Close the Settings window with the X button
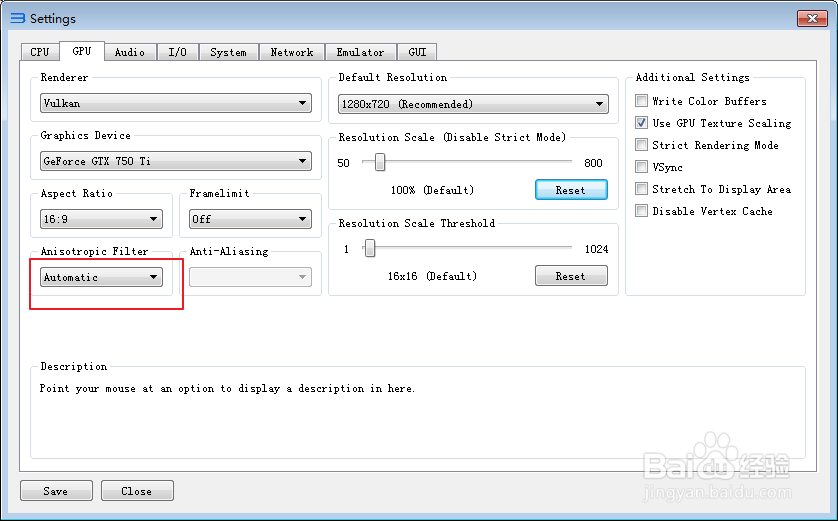The height and width of the screenshot is (521, 838). pyautogui.click(x=812, y=18)
